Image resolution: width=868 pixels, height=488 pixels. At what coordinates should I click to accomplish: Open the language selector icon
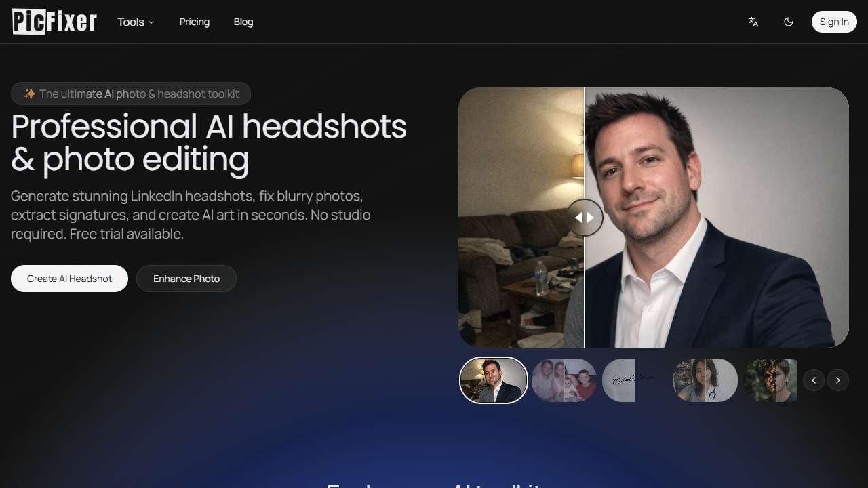coord(753,22)
